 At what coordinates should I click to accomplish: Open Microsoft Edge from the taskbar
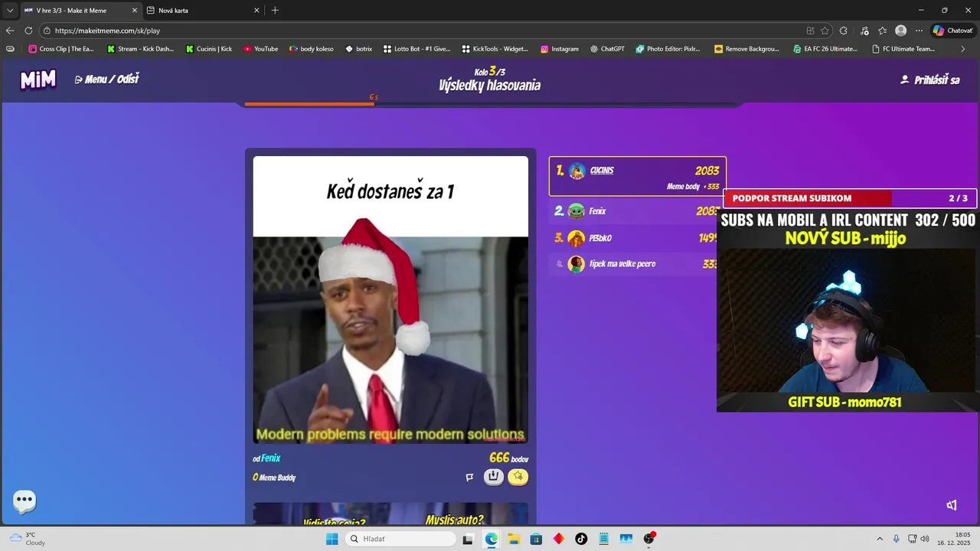coord(492,539)
